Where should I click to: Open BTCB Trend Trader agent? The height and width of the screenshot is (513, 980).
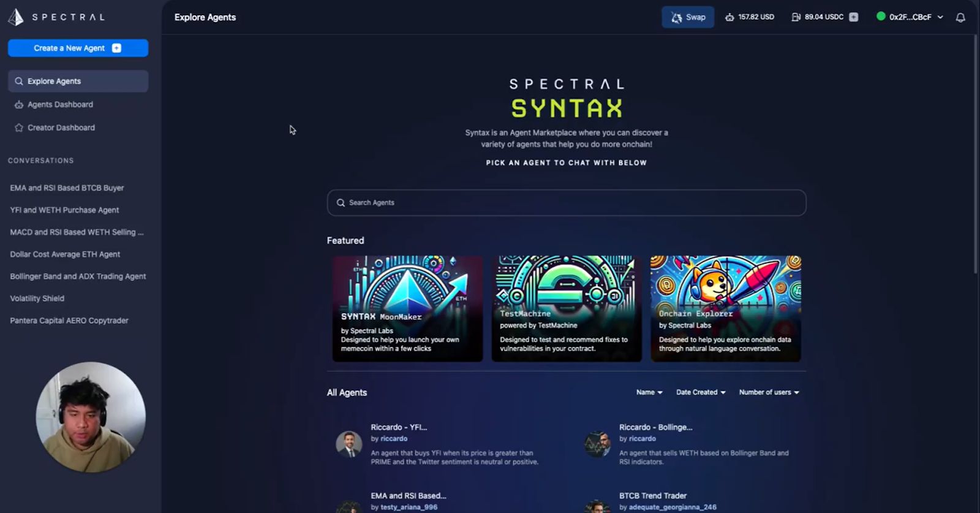point(653,496)
